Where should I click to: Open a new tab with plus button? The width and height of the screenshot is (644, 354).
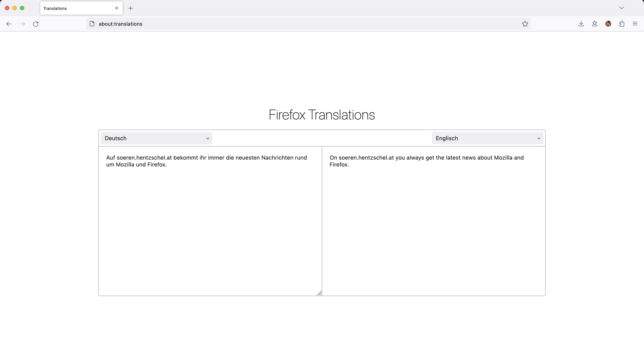[130, 8]
